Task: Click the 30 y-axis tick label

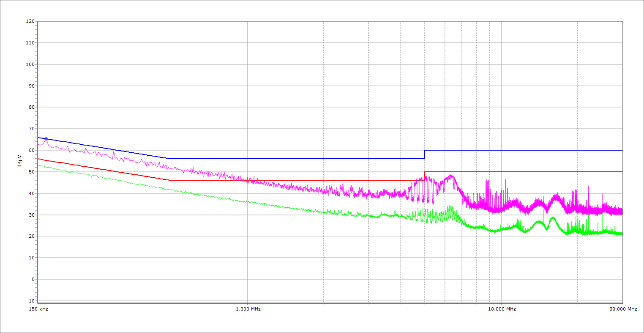Action: coord(31,215)
